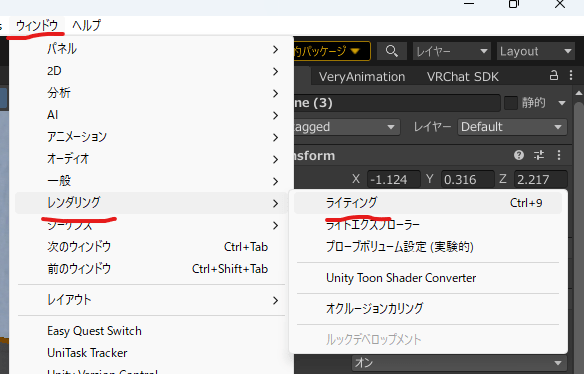Expand the レイアウト submenu
The width and height of the screenshot is (584, 374).
[x=151, y=300]
